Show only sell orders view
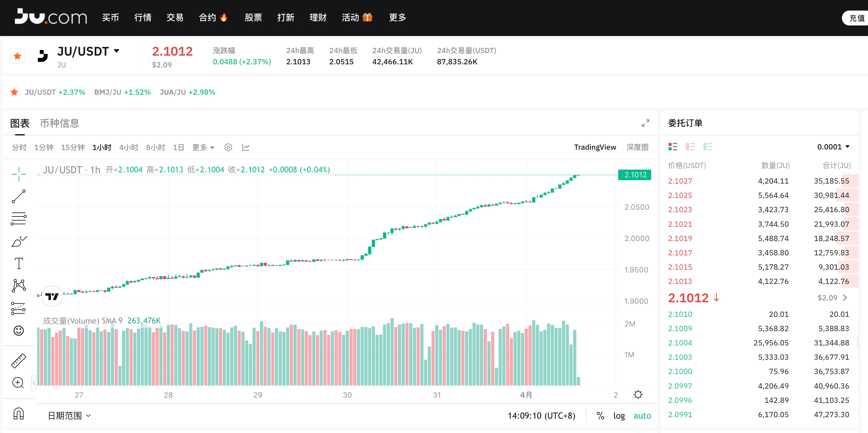 click(690, 147)
